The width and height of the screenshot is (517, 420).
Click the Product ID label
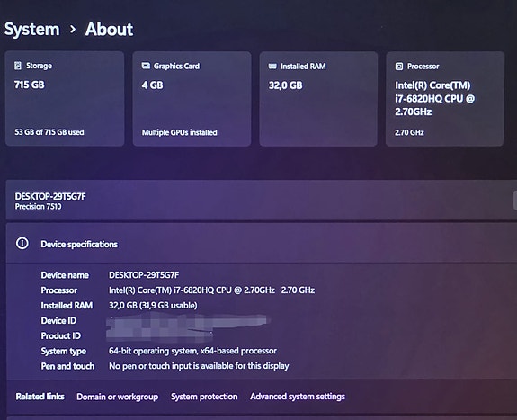coord(60,335)
